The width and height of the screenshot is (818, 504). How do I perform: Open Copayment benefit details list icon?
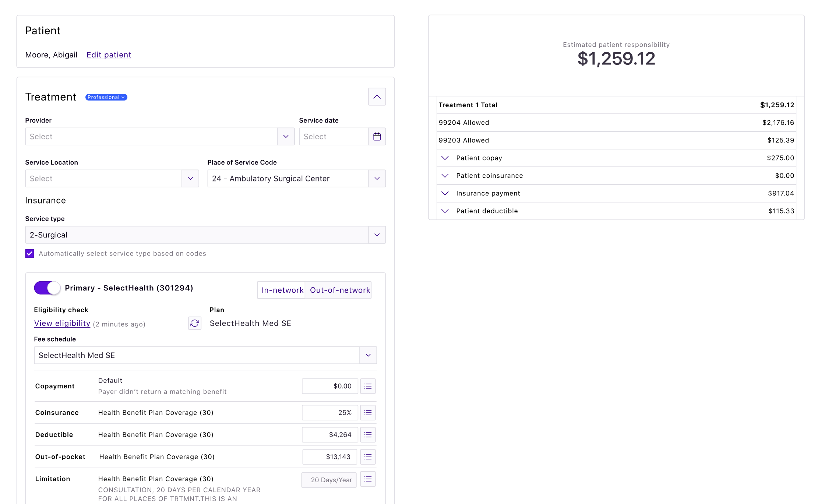pos(368,386)
